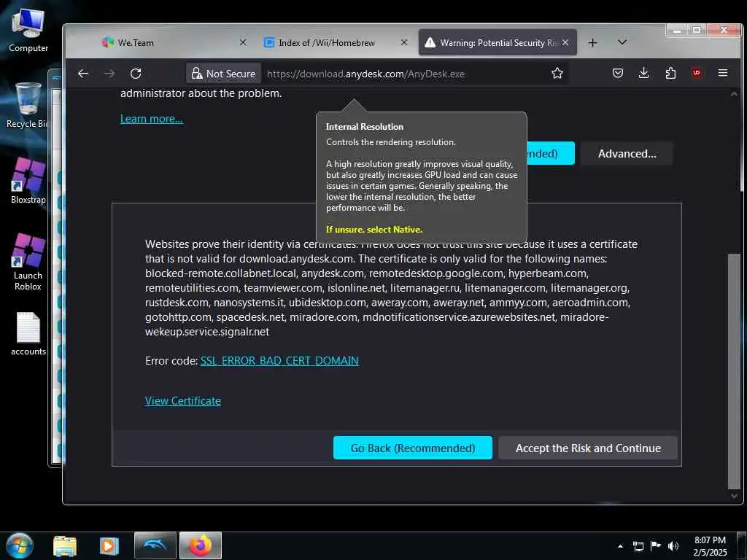The image size is (747, 560).
Task: Select the accounts text file icon
Action: pos(28,333)
